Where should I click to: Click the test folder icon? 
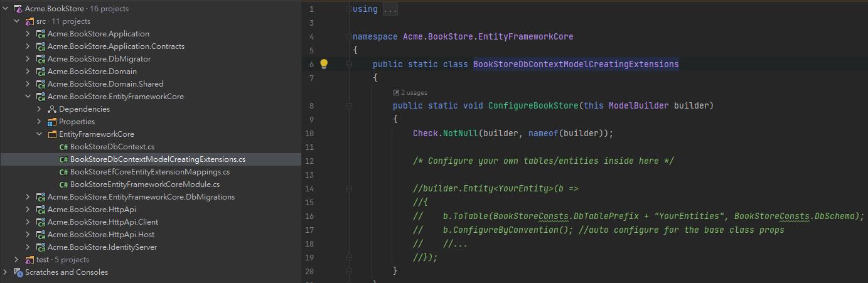tap(29, 260)
